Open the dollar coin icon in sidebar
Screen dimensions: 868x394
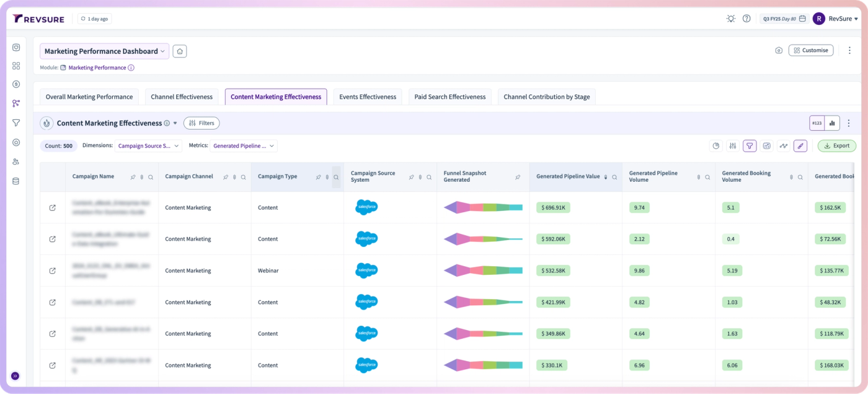tap(16, 84)
